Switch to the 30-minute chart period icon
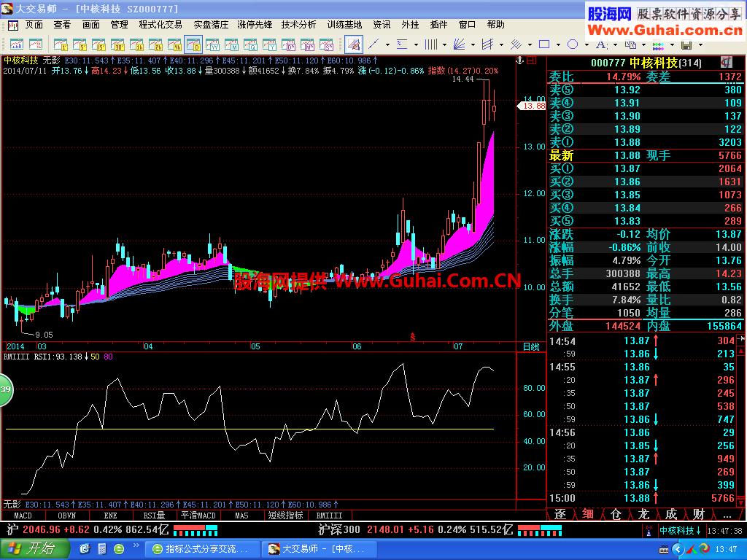This screenshot has height=560, width=747. pyautogui.click(x=117, y=44)
